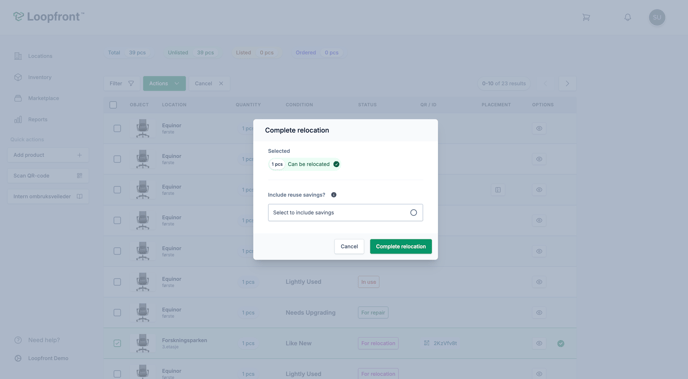Click the QR icon beside 2KzVfvfR
688x379 pixels.
(426, 343)
